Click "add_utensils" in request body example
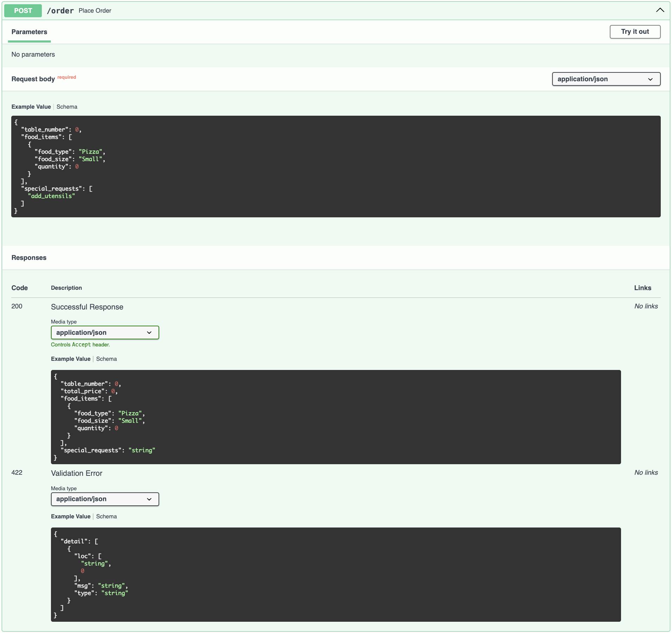The width and height of the screenshot is (672, 633). click(x=51, y=196)
